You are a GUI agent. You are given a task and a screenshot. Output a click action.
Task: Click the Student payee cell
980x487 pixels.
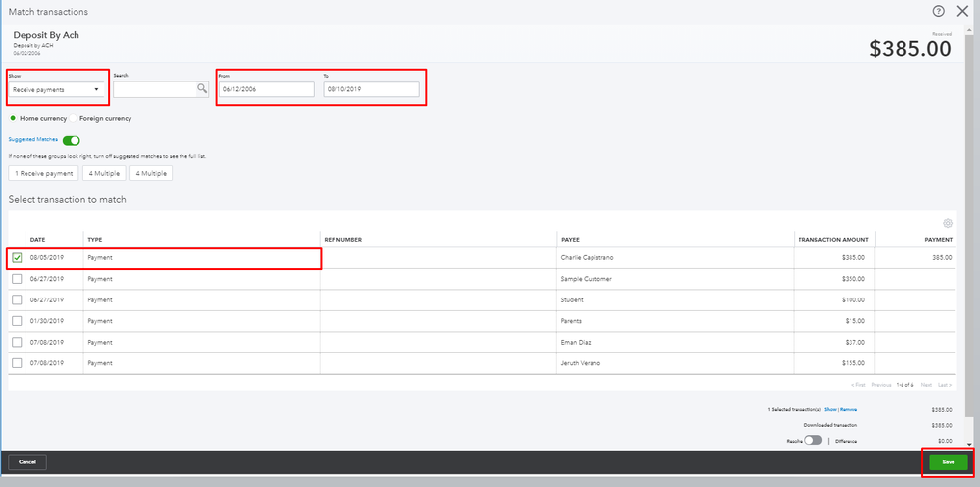572,300
